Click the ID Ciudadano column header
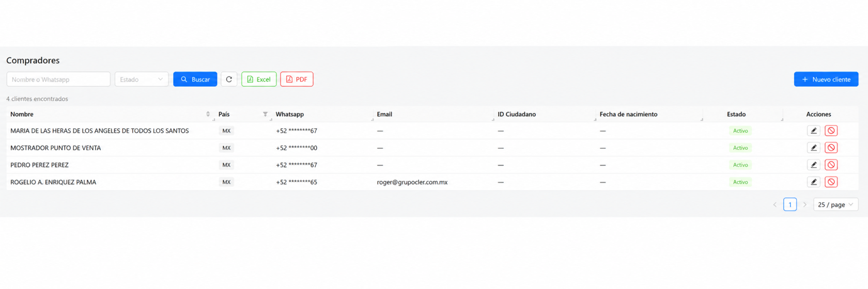 pos(517,114)
